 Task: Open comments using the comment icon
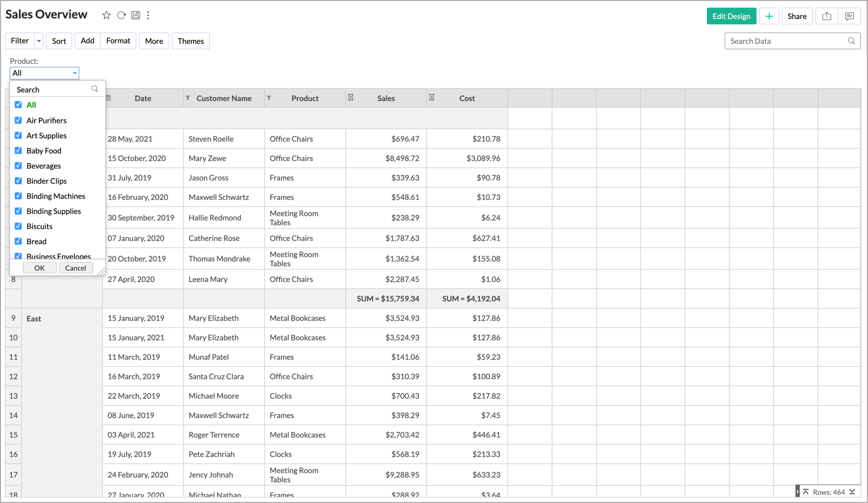tap(850, 16)
